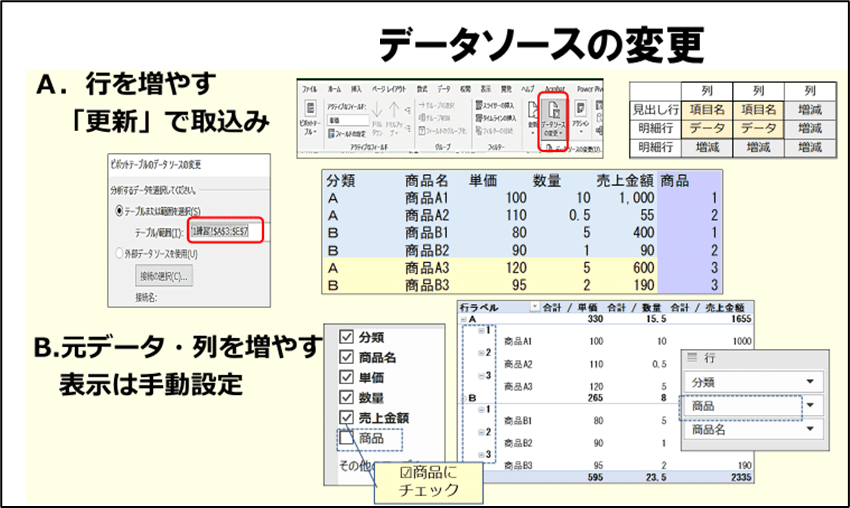Click タイムラインの挿入 in the ribbon
850x508 pixels.
tap(495, 118)
